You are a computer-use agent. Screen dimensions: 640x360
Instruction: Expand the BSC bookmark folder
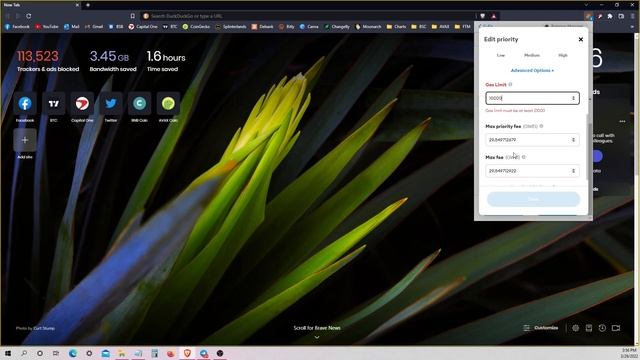click(x=419, y=27)
